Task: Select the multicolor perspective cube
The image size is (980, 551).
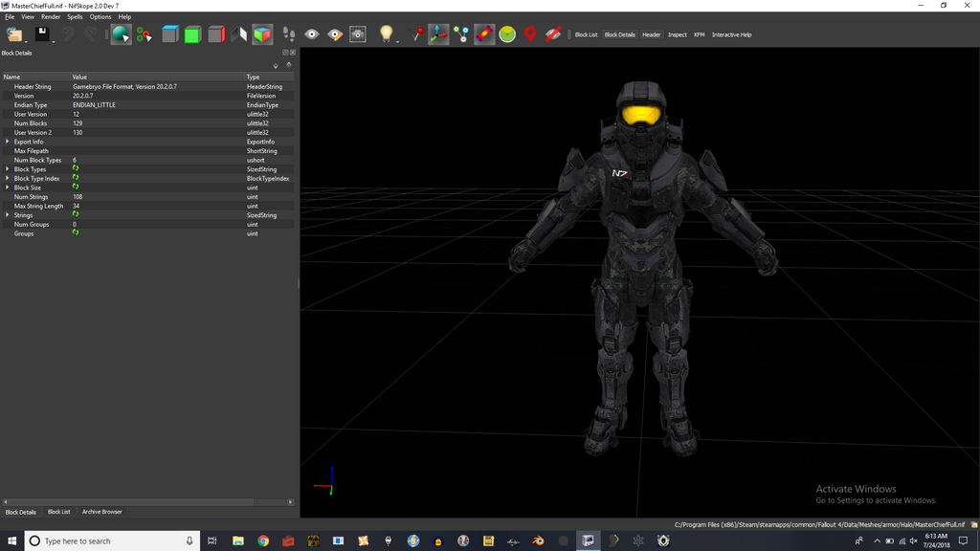Action: (262, 34)
